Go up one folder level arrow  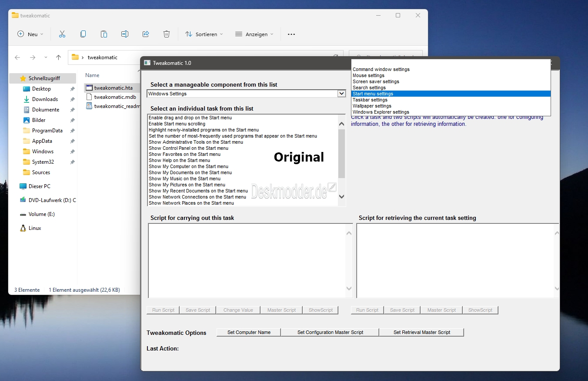[58, 57]
